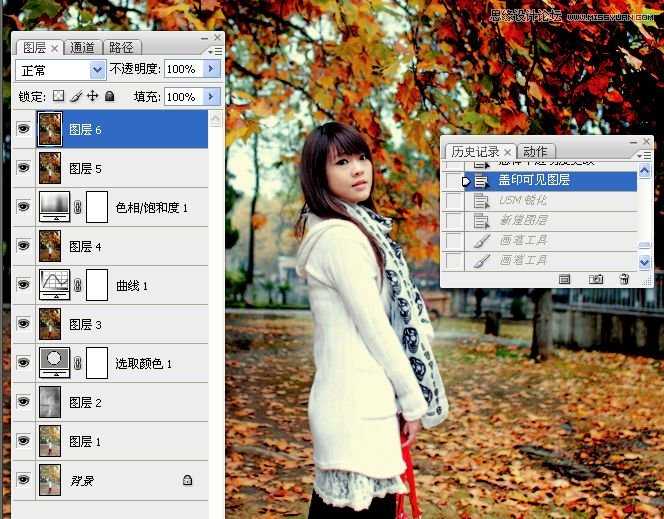Open the blend mode 正常 dropdown
The image size is (664, 519).
click(x=97, y=70)
